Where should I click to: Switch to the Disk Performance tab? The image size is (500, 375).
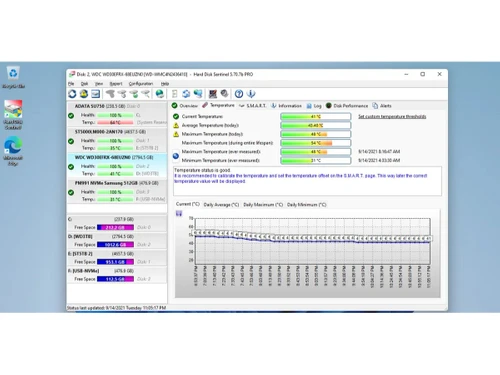[x=347, y=106]
